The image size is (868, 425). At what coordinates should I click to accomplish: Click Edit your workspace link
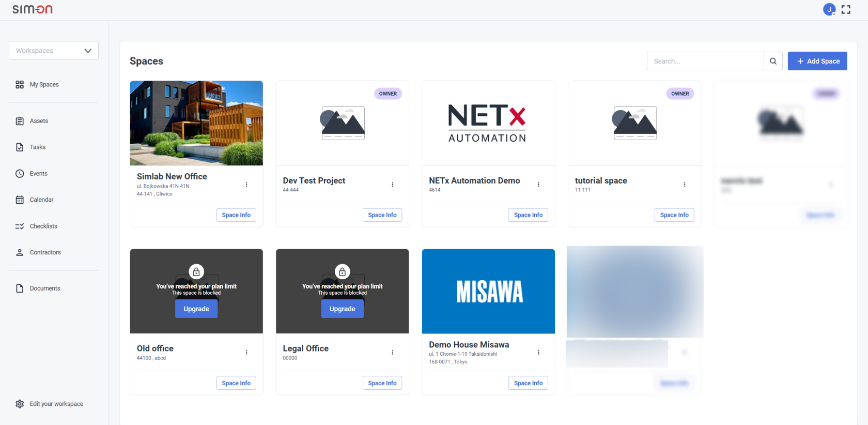click(x=56, y=404)
